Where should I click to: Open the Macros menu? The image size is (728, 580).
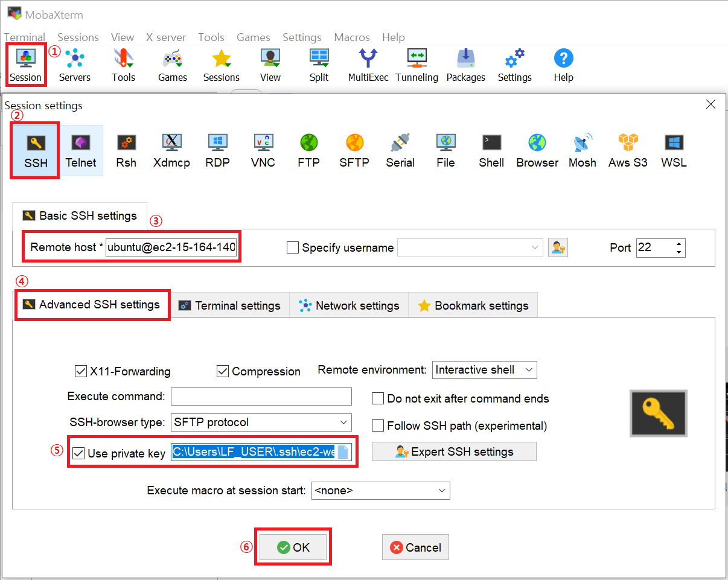(x=352, y=37)
